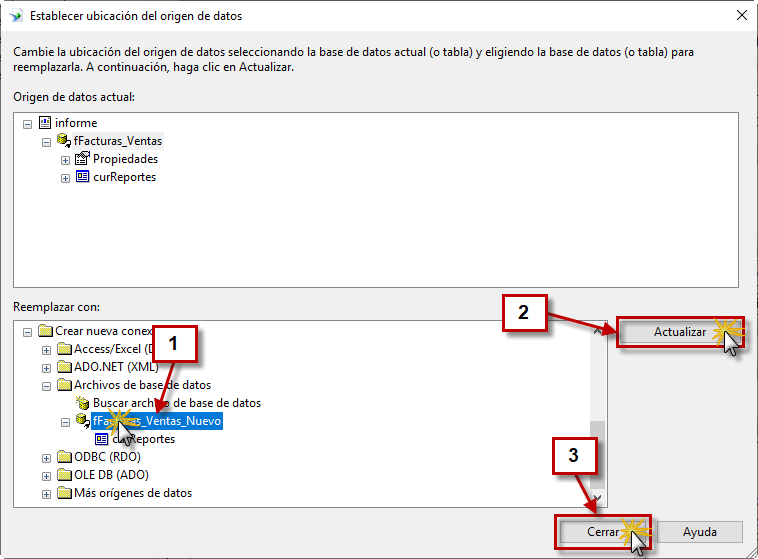Viewport: 758px width, 559px height.
Task: Collapse Archivos de base de datos folder
Action: [x=46, y=386]
